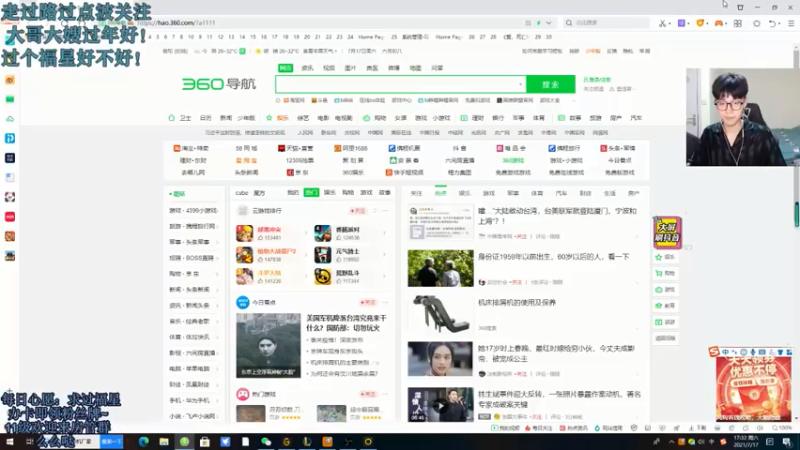The height and width of the screenshot is (450, 800).
Task: Open the chevron beside 香肠派对
Action: [x=384, y=233]
